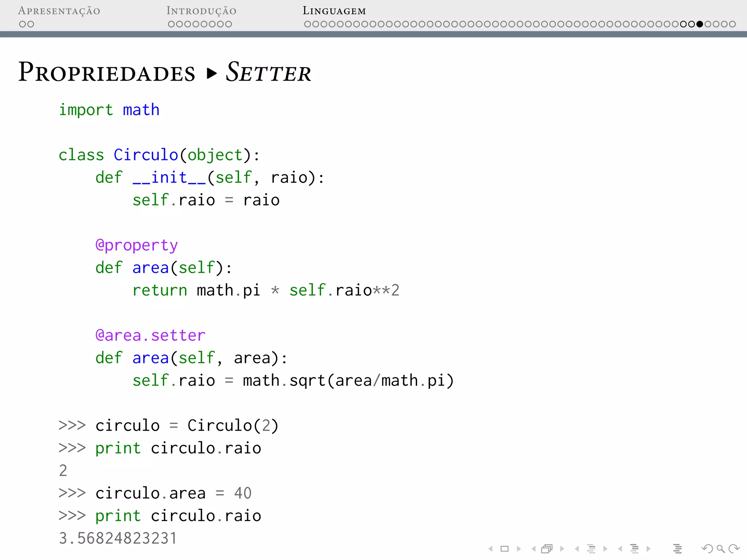The height and width of the screenshot is (560, 747).
Task: Go to previous section arrow
Action: (620, 549)
